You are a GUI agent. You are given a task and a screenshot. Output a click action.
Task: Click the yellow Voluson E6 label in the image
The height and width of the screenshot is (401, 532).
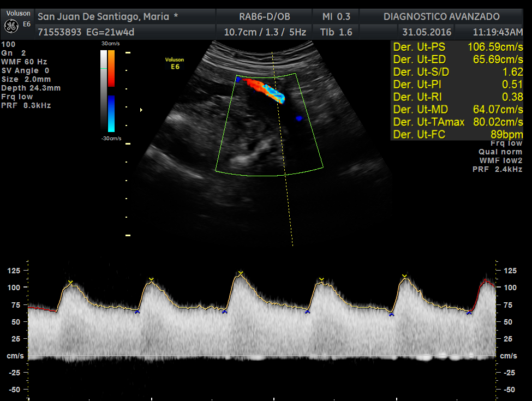point(175,63)
